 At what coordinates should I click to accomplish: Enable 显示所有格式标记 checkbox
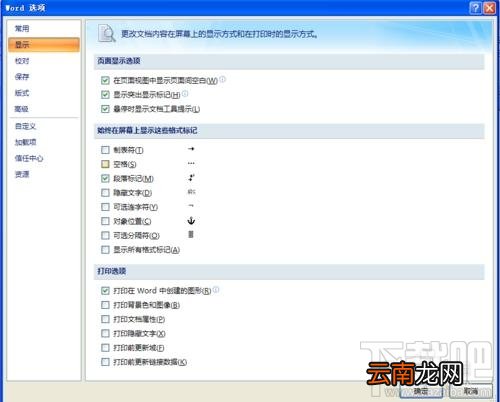(105, 250)
